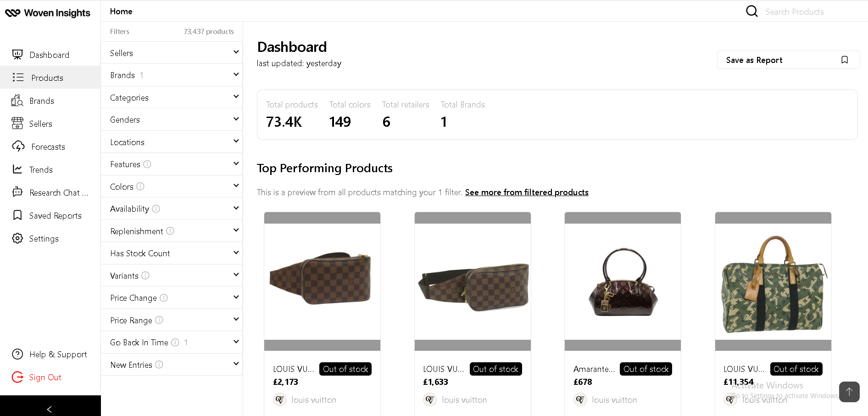Click the Sign Out link
This screenshot has height=416, width=868.
(x=45, y=377)
